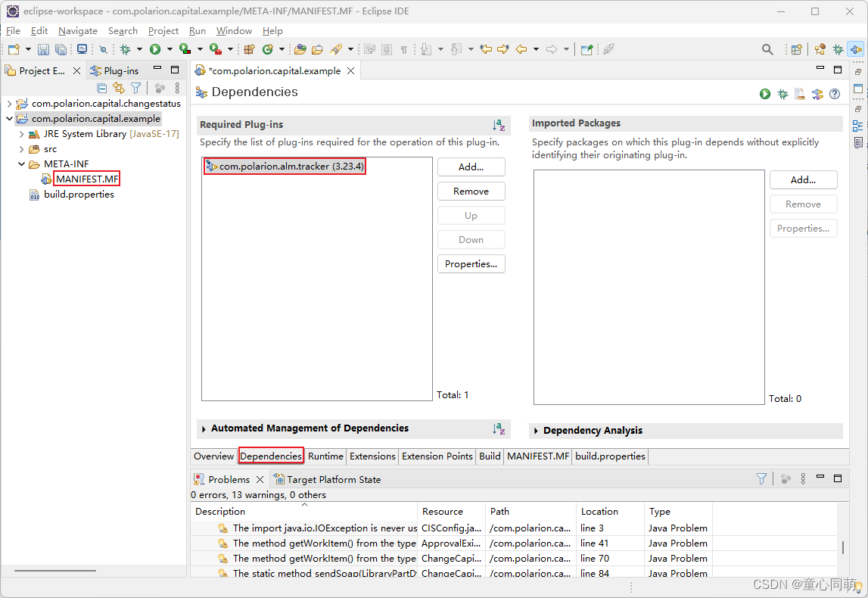Click the magnifier Find Actions icon
The height and width of the screenshot is (598, 868).
767,49
